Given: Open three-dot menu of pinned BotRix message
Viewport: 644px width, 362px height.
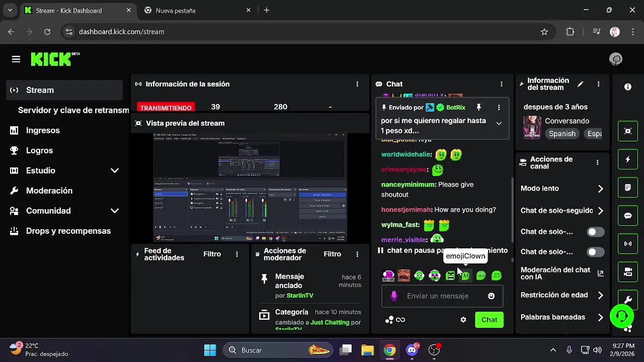Looking at the screenshot, I should (499, 108).
